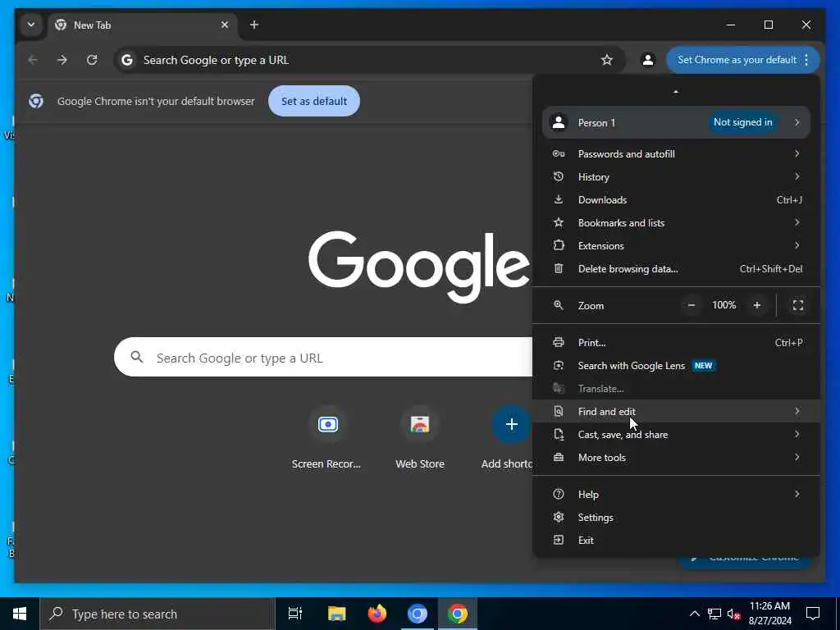The image size is (840, 630).
Task: Click the More tools toolbox icon
Action: (x=558, y=457)
